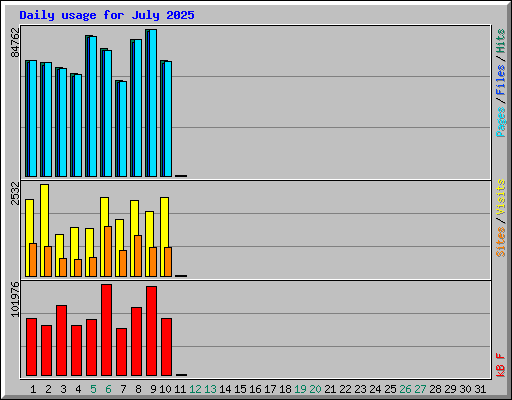Screen dimensions: 512x400
Task: Click the 'Pages' legend label
Action: coord(500,122)
